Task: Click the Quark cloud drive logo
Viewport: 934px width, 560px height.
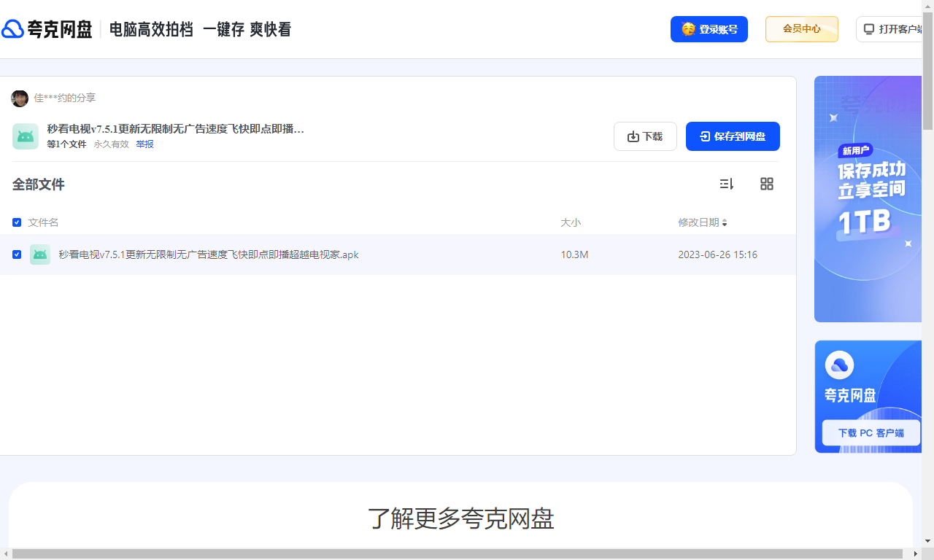Action: pos(47,29)
